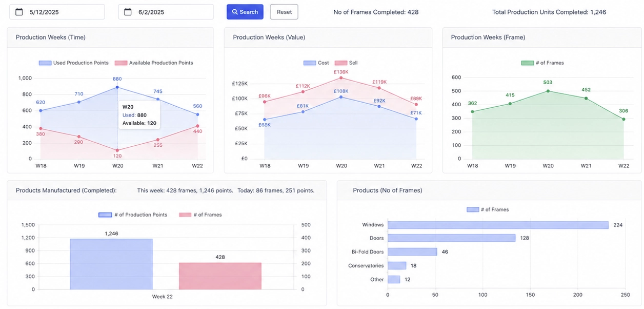Click 'Today: 86 frames, 251 points.' text
The width and height of the screenshot is (644, 309).
pyautogui.click(x=276, y=190)
